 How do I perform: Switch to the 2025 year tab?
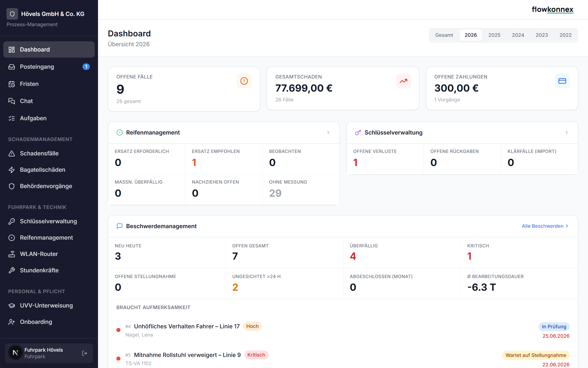point(494,35)
